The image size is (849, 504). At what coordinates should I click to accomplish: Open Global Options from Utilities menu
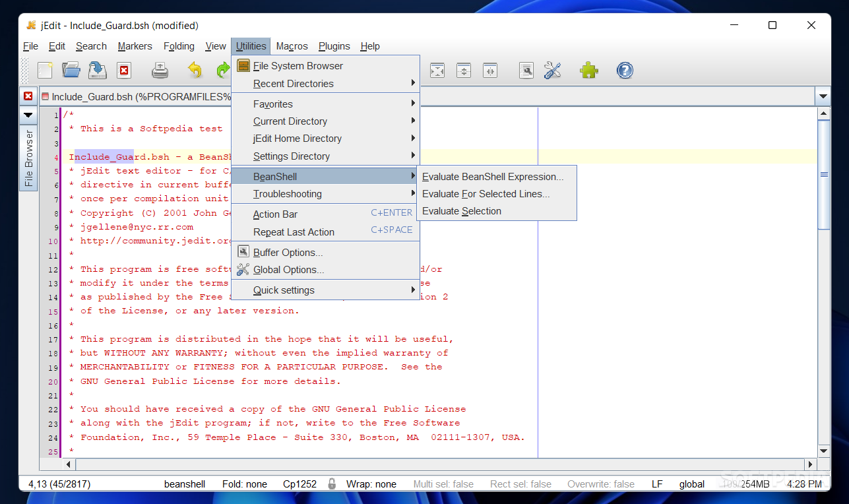(x=325, y=270)
